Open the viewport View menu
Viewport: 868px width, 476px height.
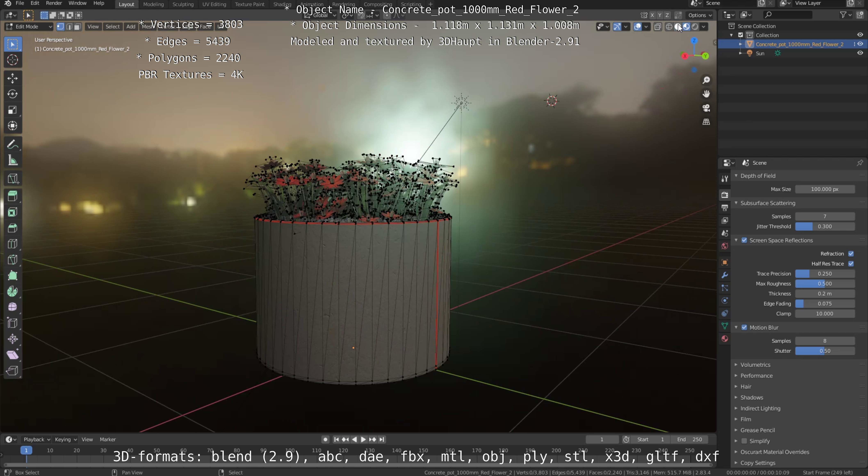click(x=93, y=27)
